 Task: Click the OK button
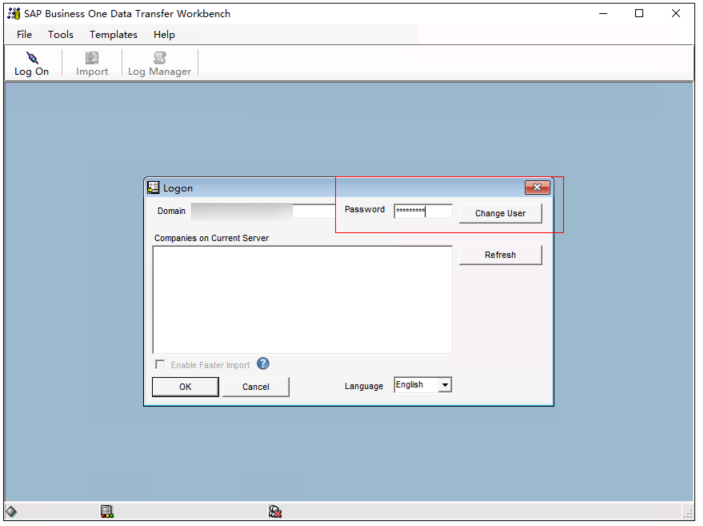pos(185,387)
